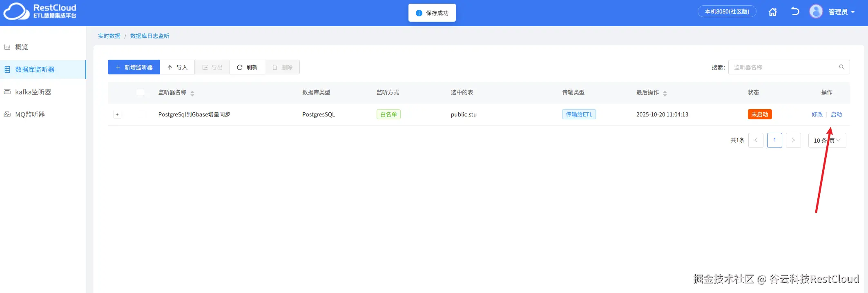Click the 2025-10-20 11:04:13 timestamp
This screenshot has width=868, height=293.
(x=662, y=114)
